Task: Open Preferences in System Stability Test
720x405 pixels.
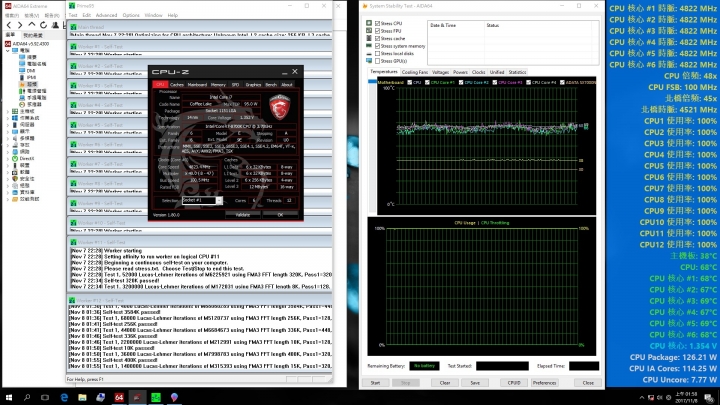Action: (544, 382)
